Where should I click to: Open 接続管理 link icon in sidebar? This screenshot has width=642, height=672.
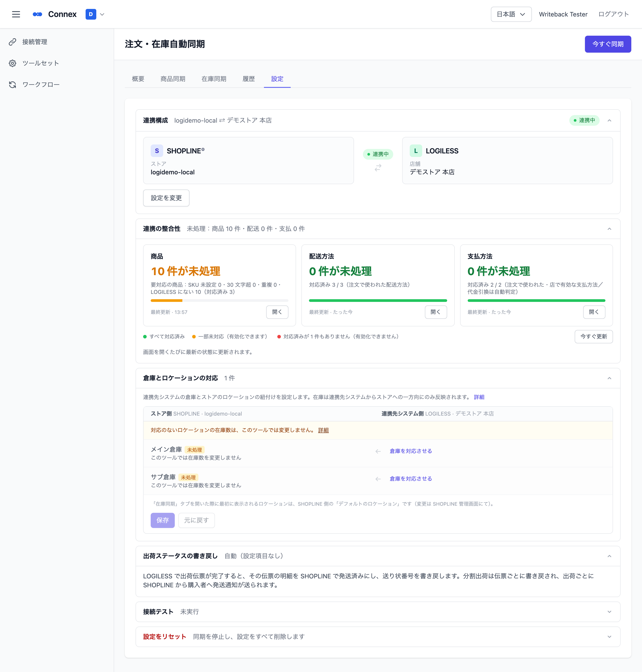(13, 42)
